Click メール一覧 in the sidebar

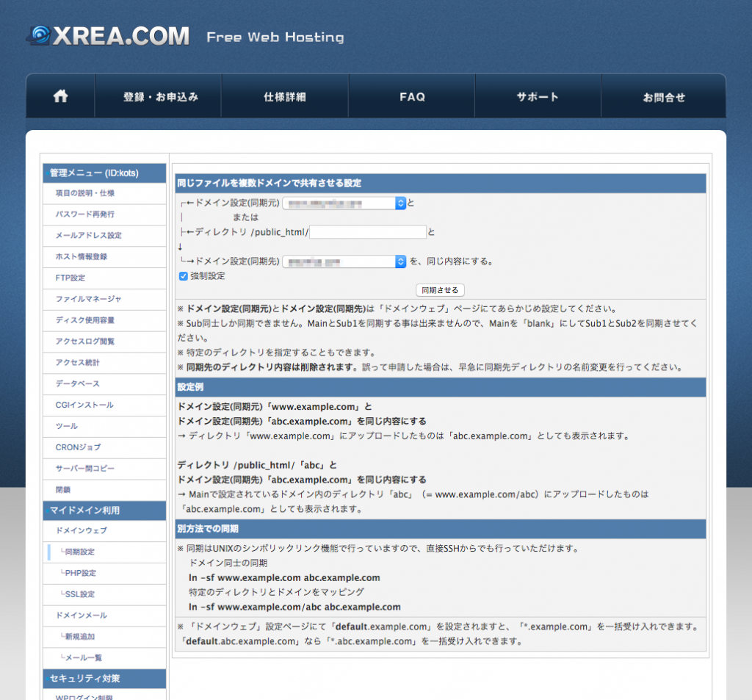[x=83, y=658]
